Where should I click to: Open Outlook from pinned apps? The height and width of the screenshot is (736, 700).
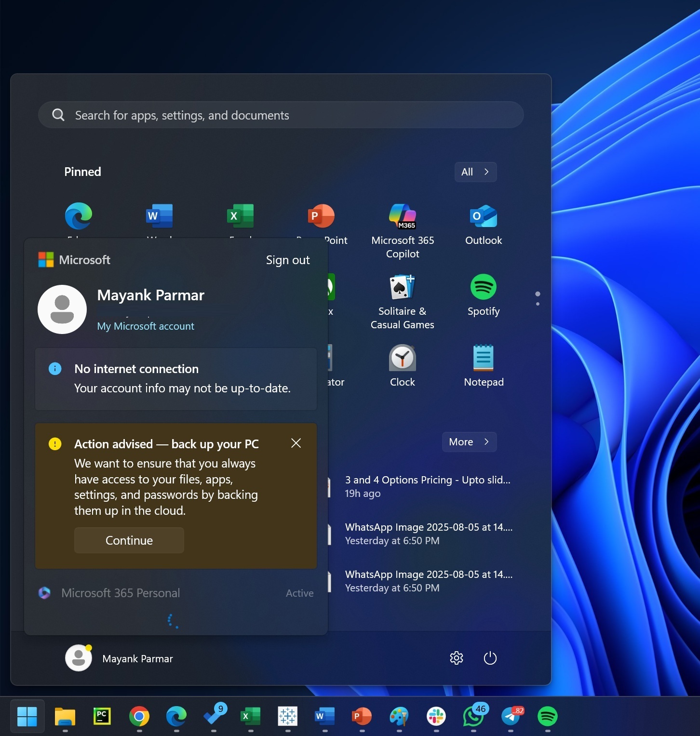[483, 216]
